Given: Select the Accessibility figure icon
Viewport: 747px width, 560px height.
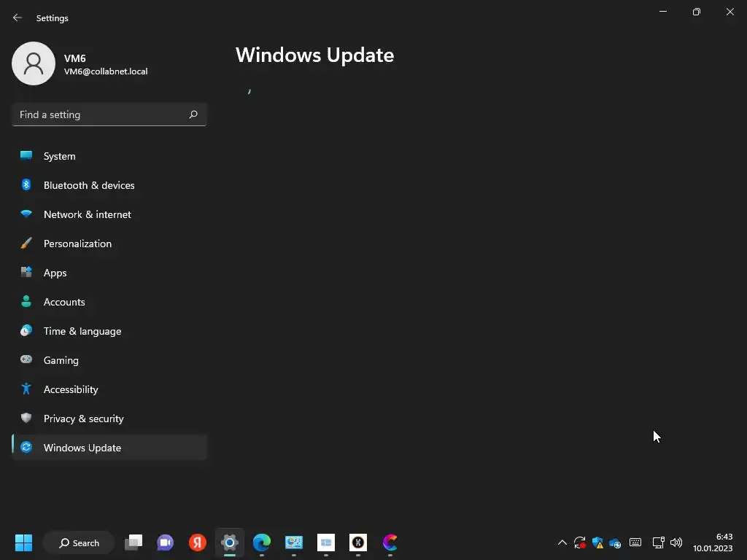Looking at the screenshot, I should pos(26,389).
